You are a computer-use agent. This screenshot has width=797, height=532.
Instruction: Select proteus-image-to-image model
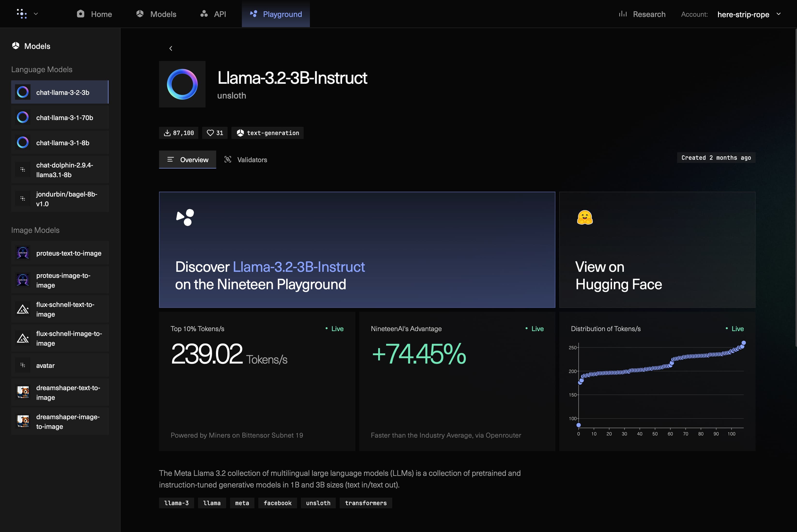point(60,280)
